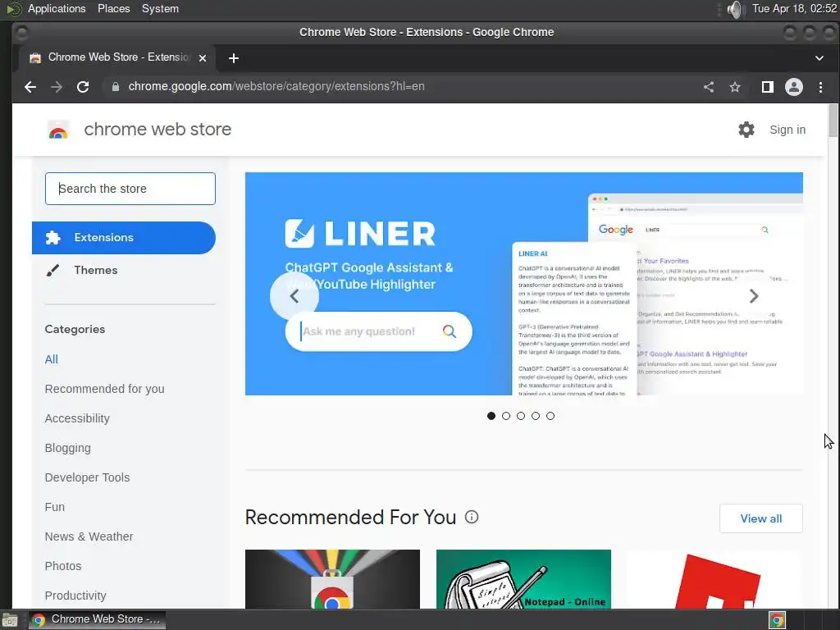Select the third carousel dot
Viewport: 840px width, 630px height.
(x=521, y=416)
